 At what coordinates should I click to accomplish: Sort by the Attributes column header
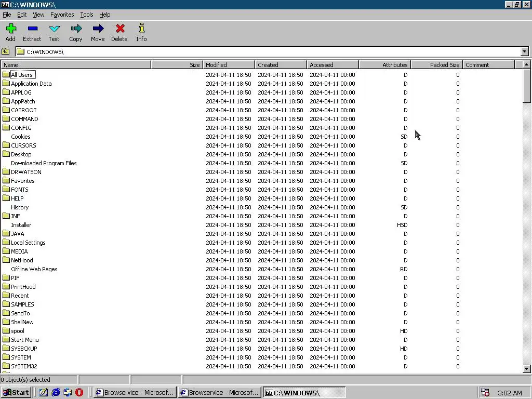coord(385,65)
